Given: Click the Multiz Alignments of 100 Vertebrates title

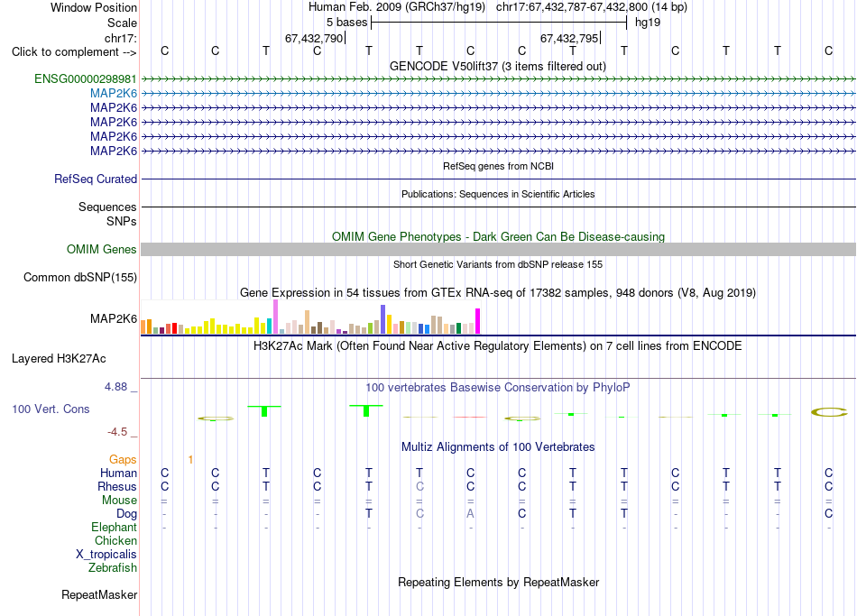Looking at the screenshot, I should pos(498,447).
